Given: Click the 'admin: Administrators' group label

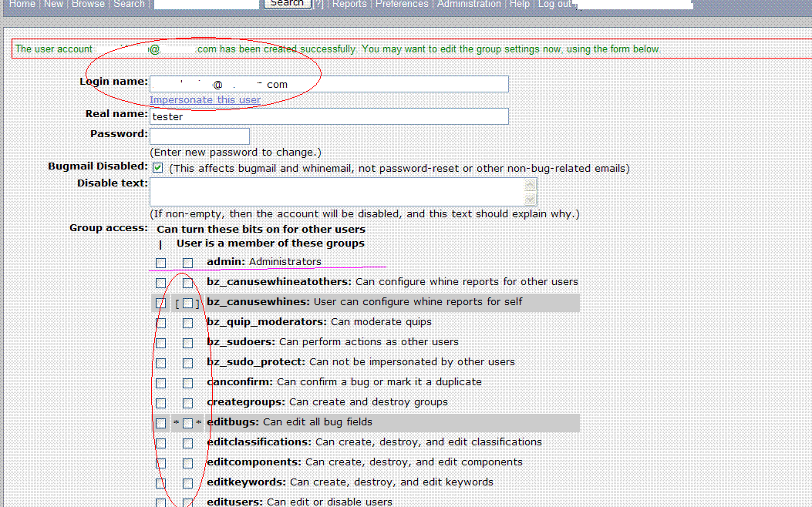Looking at the screenshot, I should (264, 262).
